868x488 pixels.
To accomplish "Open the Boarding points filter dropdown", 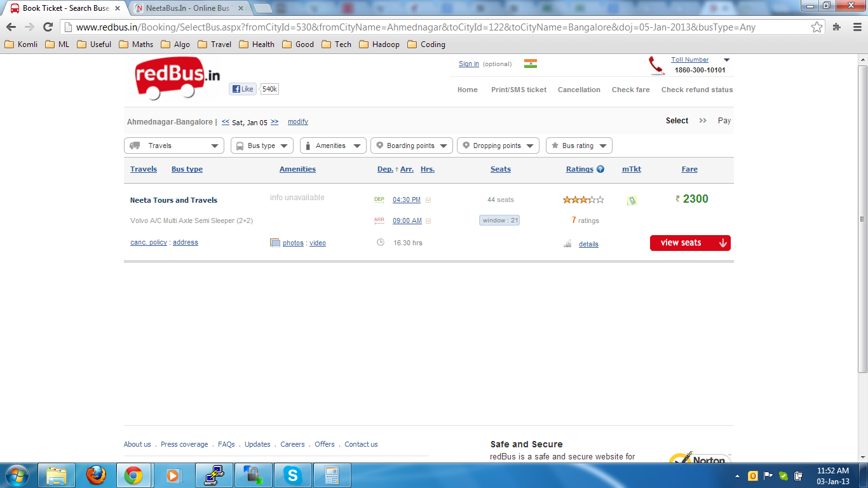I will pyautogui.click(x=412, y=146).
